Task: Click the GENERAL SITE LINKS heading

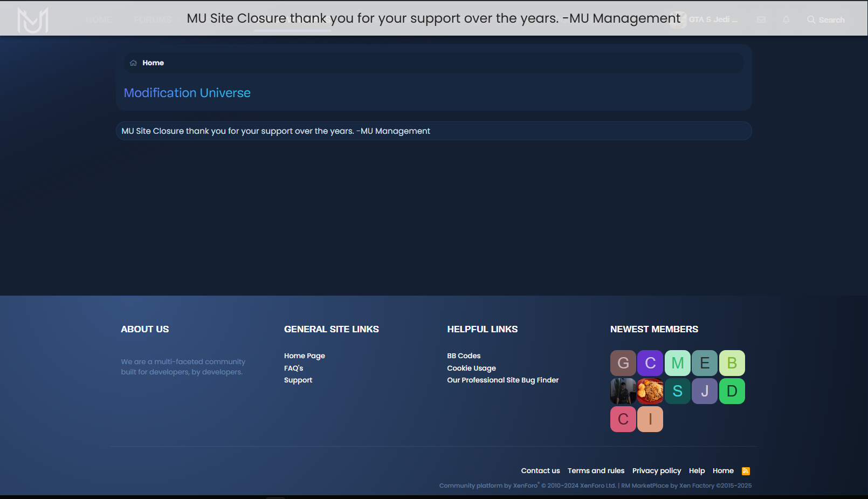Action: 332,329
